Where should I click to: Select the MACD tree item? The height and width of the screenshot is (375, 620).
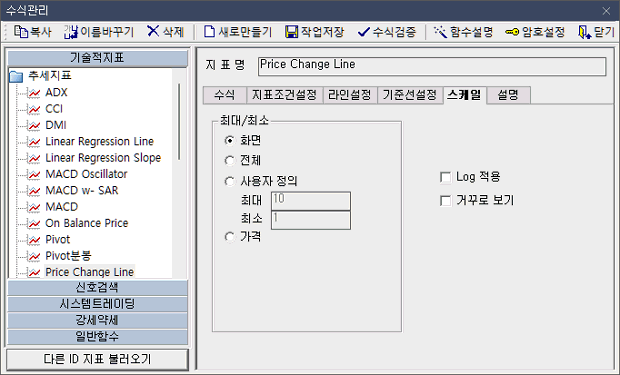point(62,207)
